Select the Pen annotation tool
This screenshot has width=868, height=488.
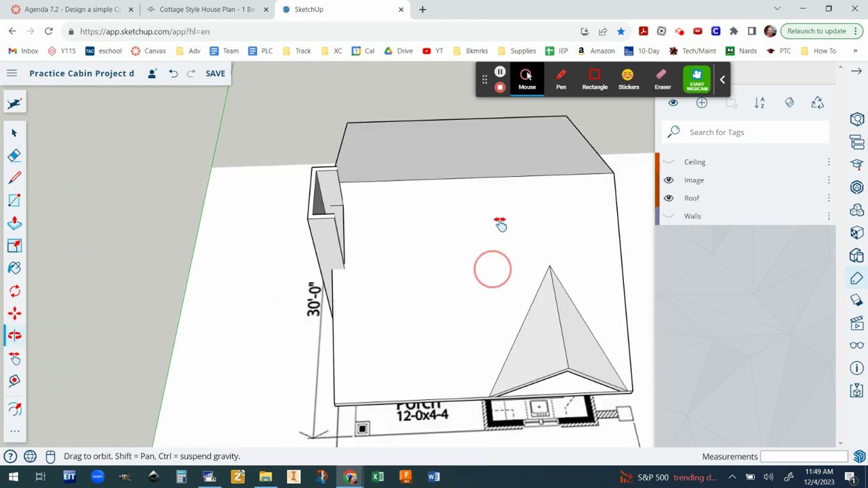(561, 79)
